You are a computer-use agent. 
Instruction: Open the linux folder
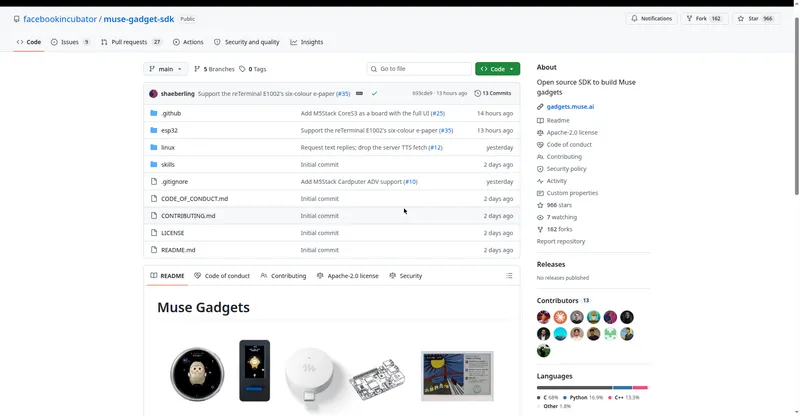168,148
